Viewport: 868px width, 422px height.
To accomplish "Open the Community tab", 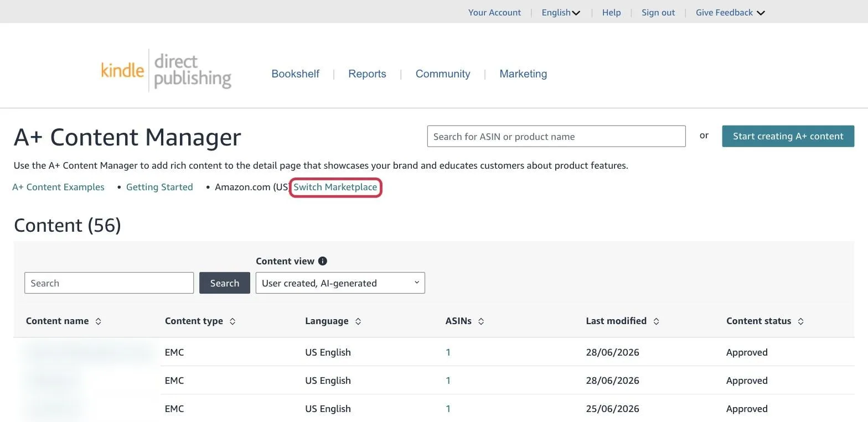I will click(x=443, y=74).
